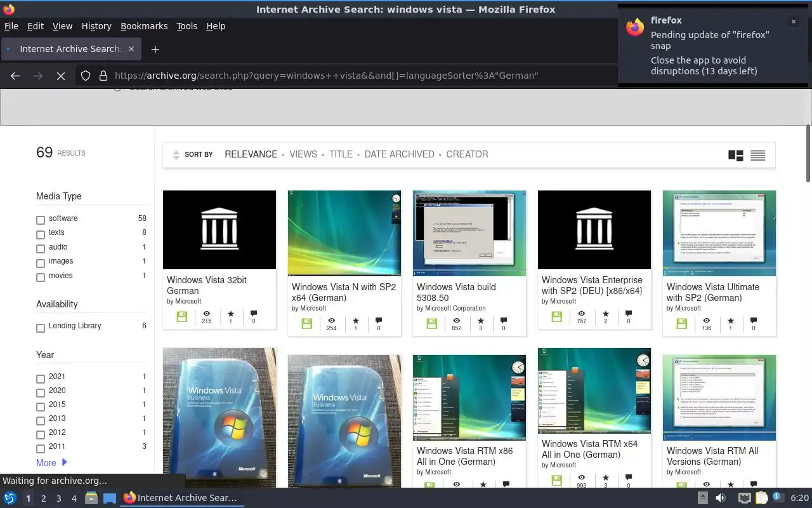Filter results by year 2011
The height and width of the screenshot is (508, 812).
[41, 449]
